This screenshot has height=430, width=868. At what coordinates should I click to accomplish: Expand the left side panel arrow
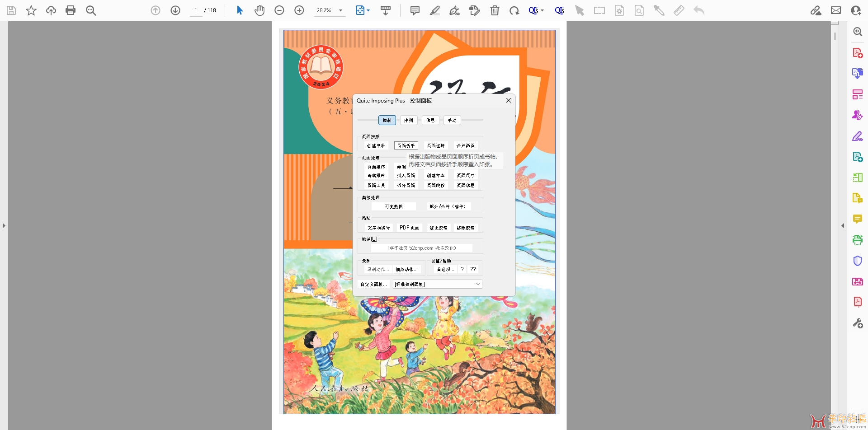4,225
